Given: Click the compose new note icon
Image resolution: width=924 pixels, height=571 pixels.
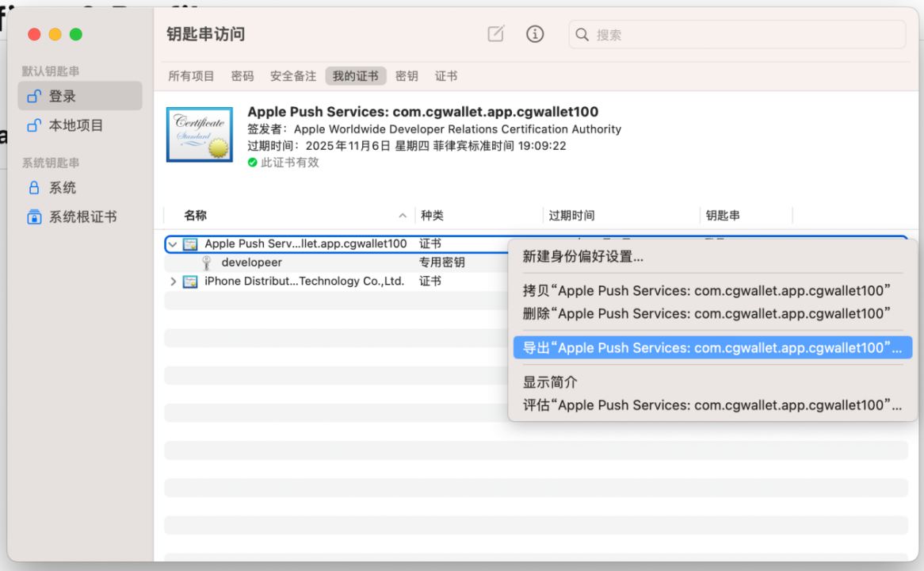Looking at the screenshot, I should 495,34.
